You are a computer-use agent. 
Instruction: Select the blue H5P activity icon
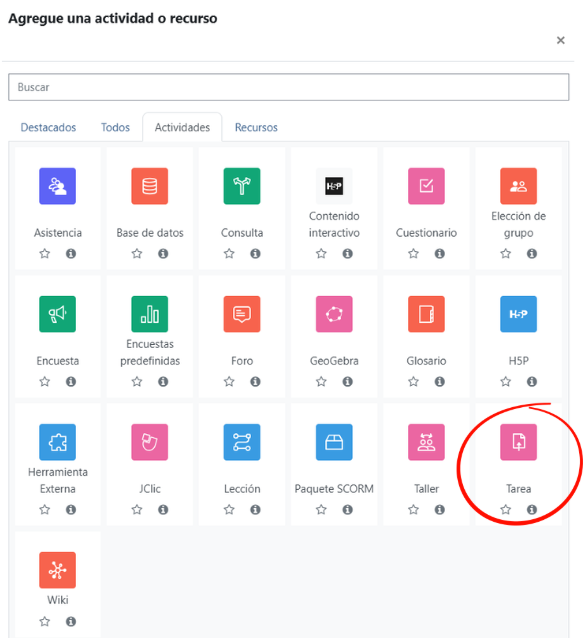(518, 314)
